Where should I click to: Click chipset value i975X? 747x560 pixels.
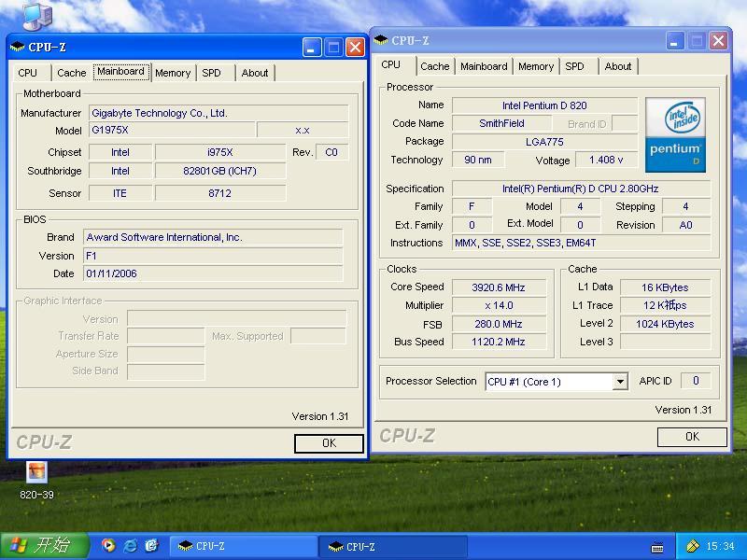tap(220, 152)
